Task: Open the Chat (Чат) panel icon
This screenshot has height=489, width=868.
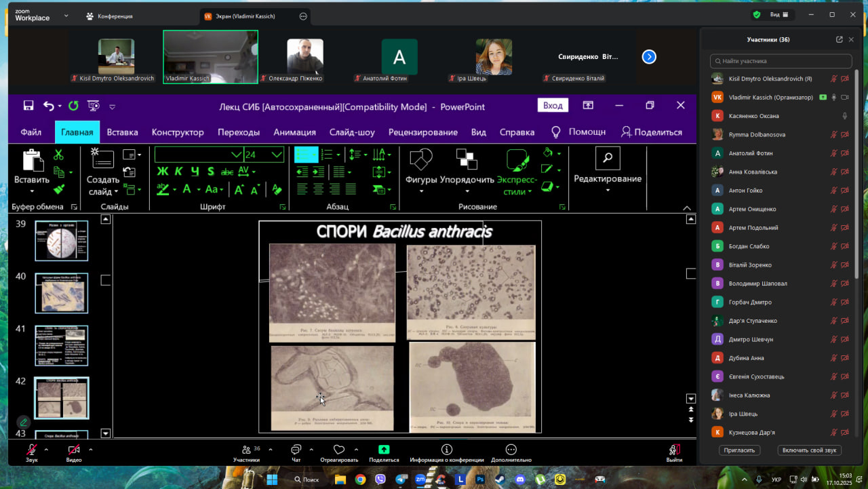Action: (x=296, y=450)
